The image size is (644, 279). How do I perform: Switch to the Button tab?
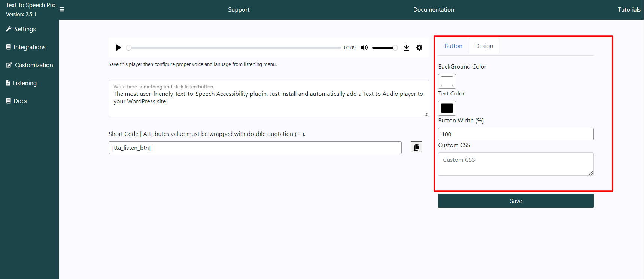coord(453,46)
